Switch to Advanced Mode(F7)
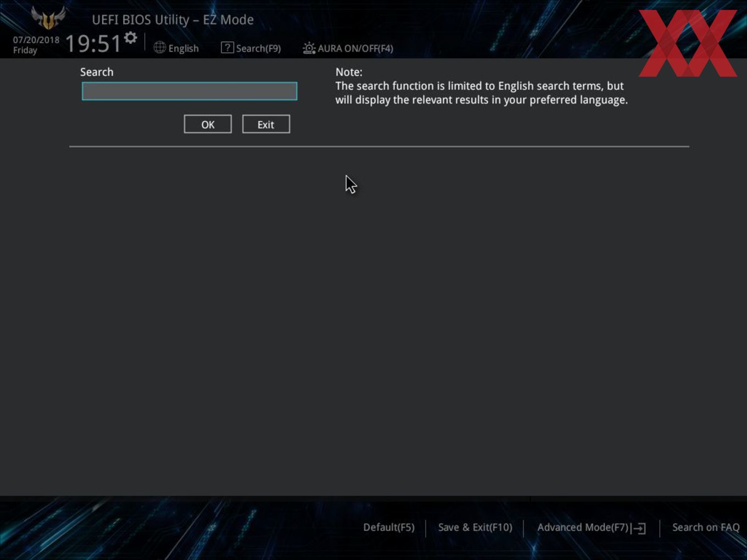Viewport: 747px width, 560px height. click(583, 528)
